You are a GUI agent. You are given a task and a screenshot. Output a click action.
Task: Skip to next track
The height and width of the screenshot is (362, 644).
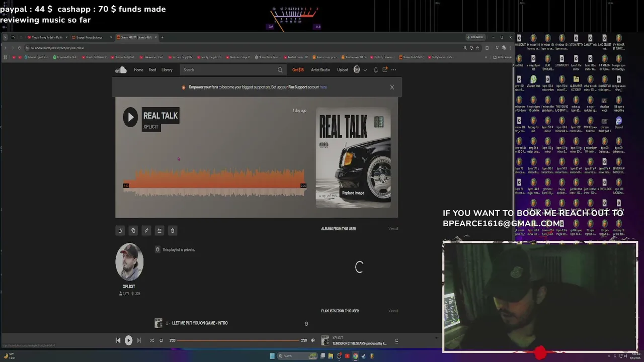pos(139,340)
